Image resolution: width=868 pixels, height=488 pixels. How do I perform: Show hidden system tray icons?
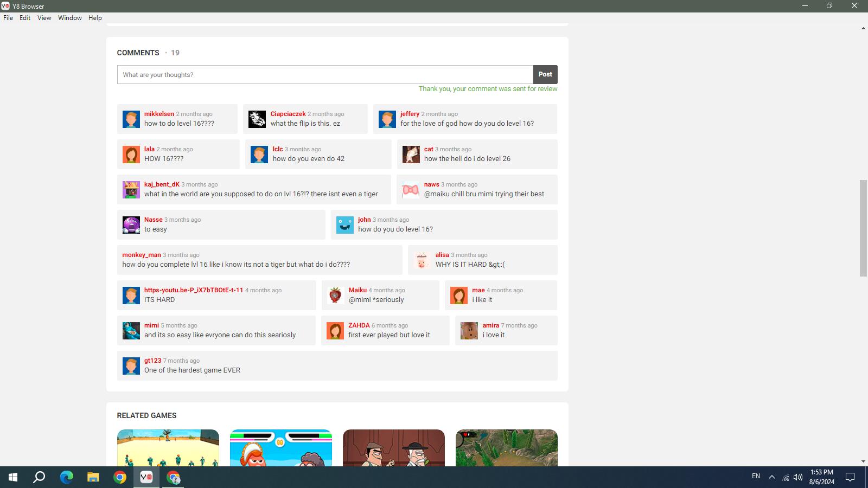pos(771,477)
